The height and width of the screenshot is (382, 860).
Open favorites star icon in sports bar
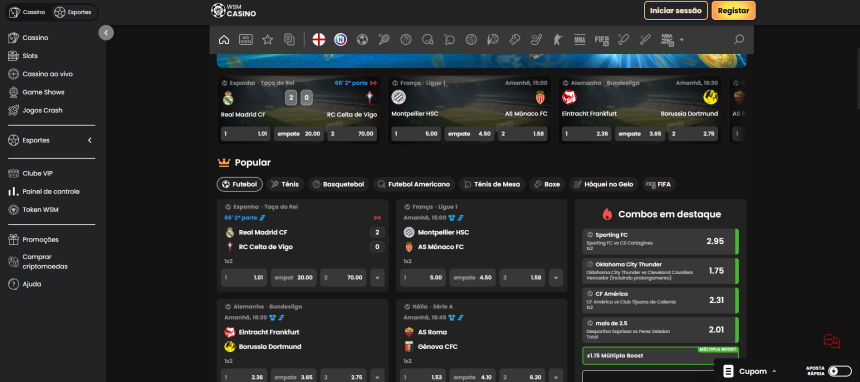tap(268, 40)
